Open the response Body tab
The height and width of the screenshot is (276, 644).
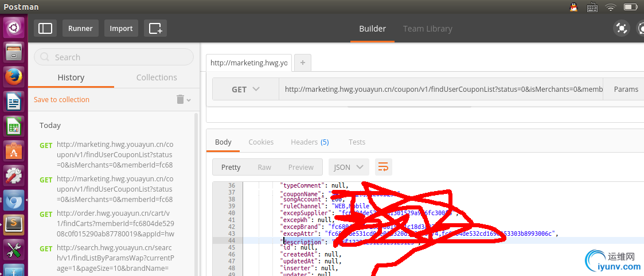(x=224, y=142)
